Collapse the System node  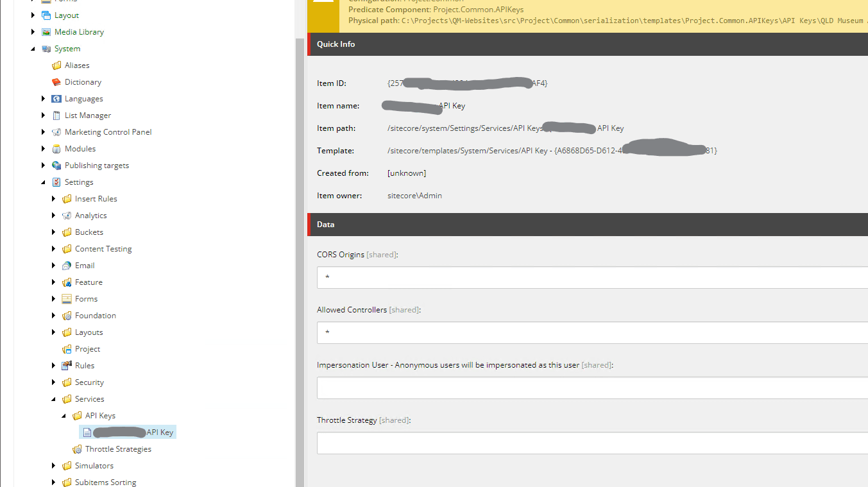point(33,49)
